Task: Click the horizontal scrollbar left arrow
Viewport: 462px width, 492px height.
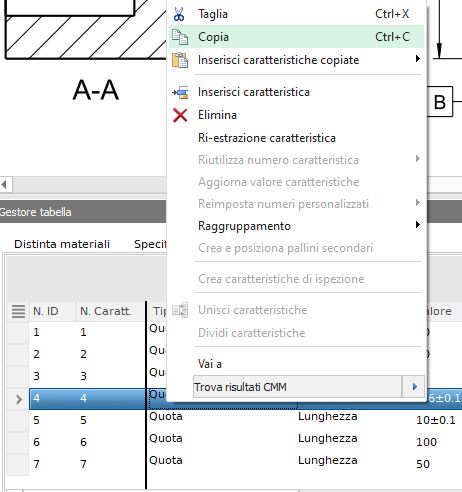Action: click(x=5, y=184)
